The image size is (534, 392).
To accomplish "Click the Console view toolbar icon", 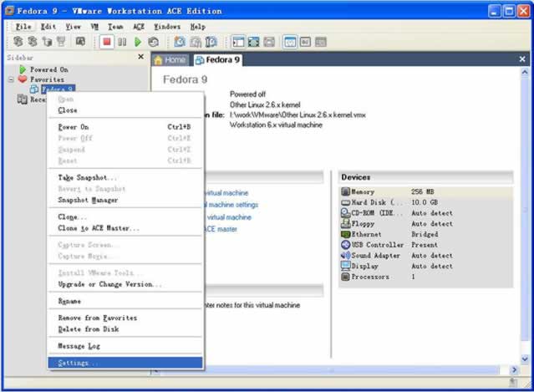I will 305,42.
